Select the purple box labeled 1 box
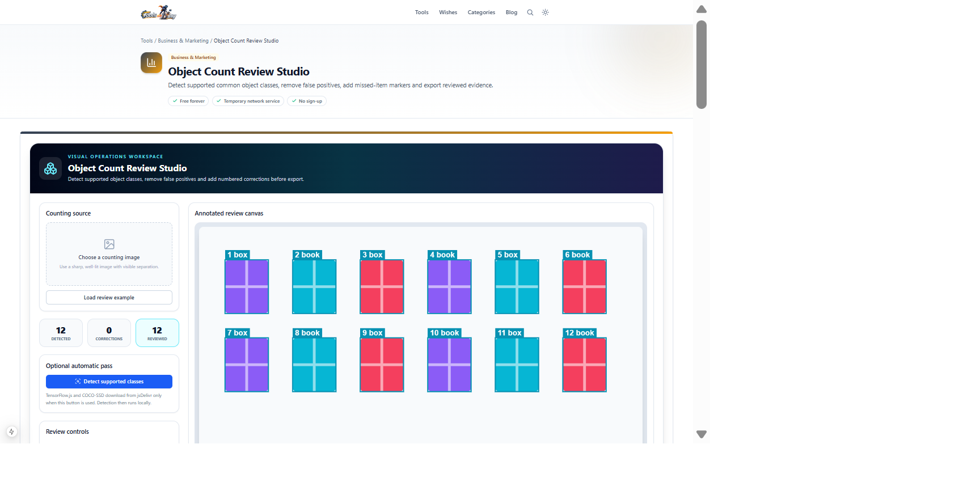Screen dimensions: 980x499 pos(247,286)
